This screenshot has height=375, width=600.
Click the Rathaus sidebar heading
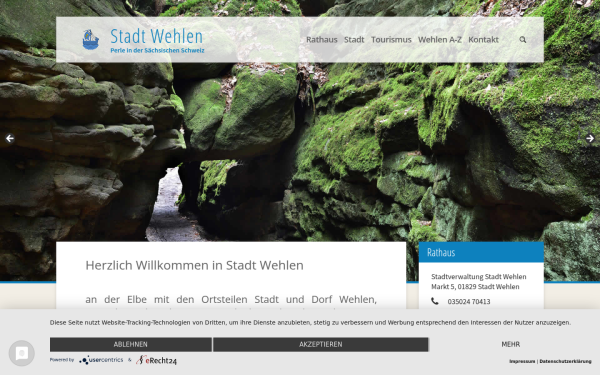point(441,252)
